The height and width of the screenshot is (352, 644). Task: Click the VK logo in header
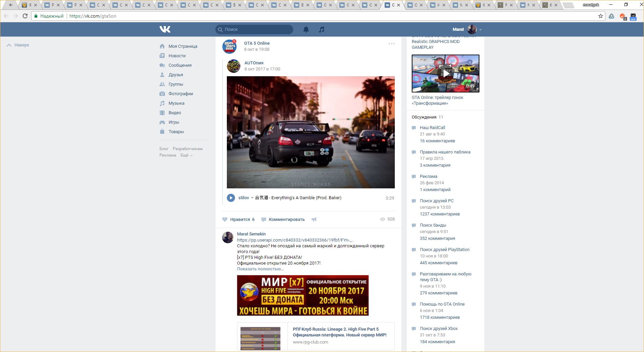165,29
